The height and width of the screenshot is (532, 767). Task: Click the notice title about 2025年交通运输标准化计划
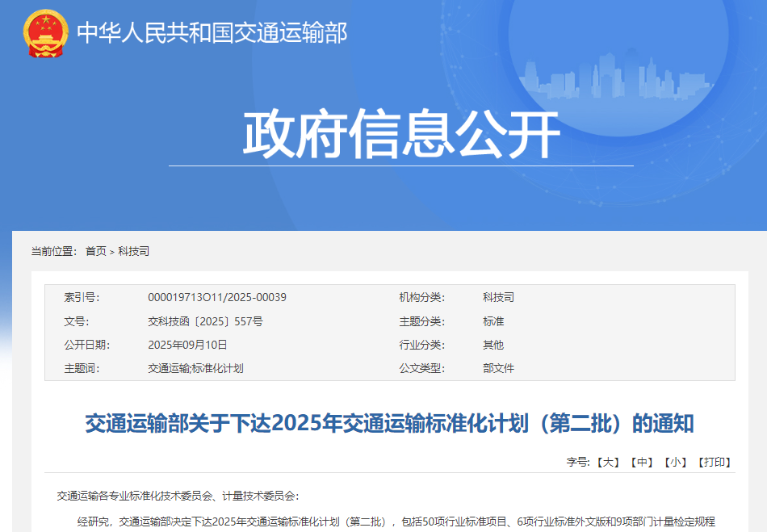(389, 423)
